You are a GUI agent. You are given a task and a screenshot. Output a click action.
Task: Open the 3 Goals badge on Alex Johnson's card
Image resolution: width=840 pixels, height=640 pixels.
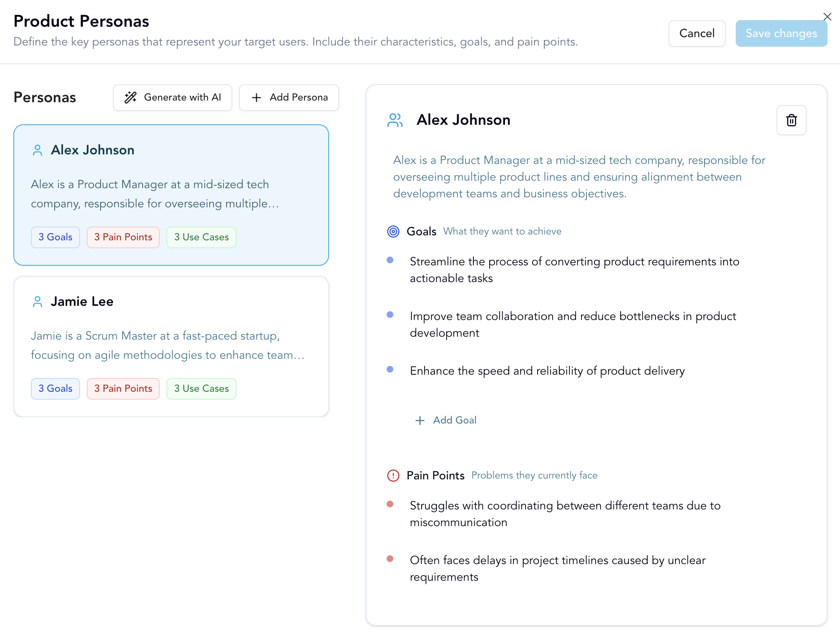pos(55,237)
